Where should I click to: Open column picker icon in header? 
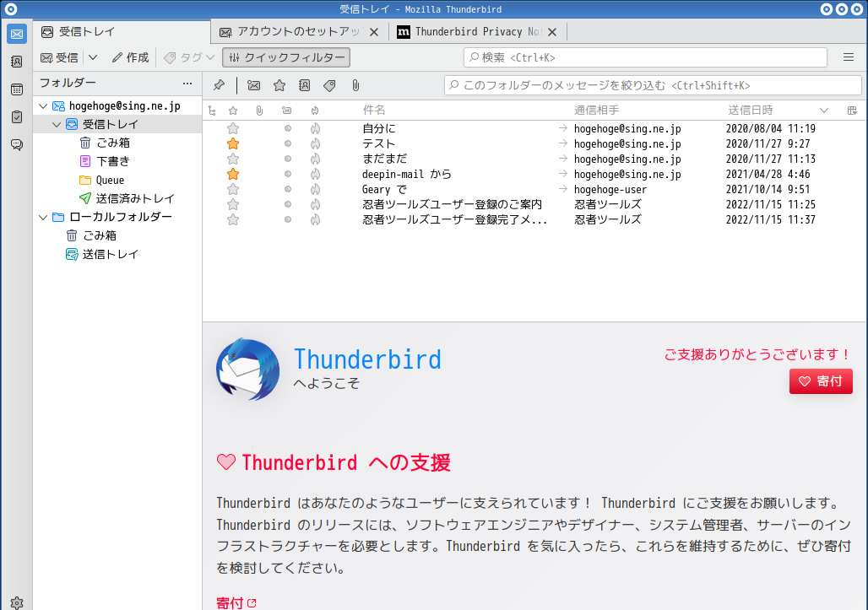click(x=852, y=111)
